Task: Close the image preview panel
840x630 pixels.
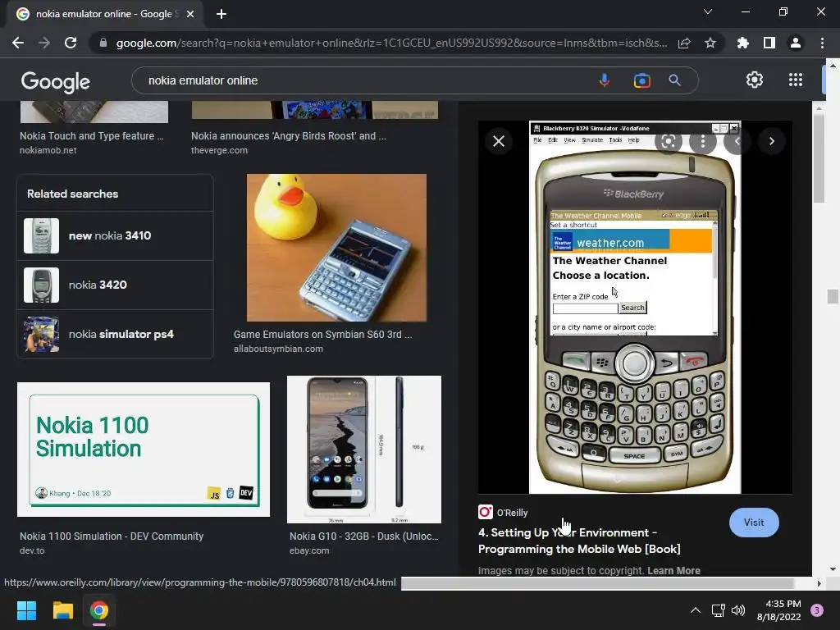Action: [x=499, y=141]
